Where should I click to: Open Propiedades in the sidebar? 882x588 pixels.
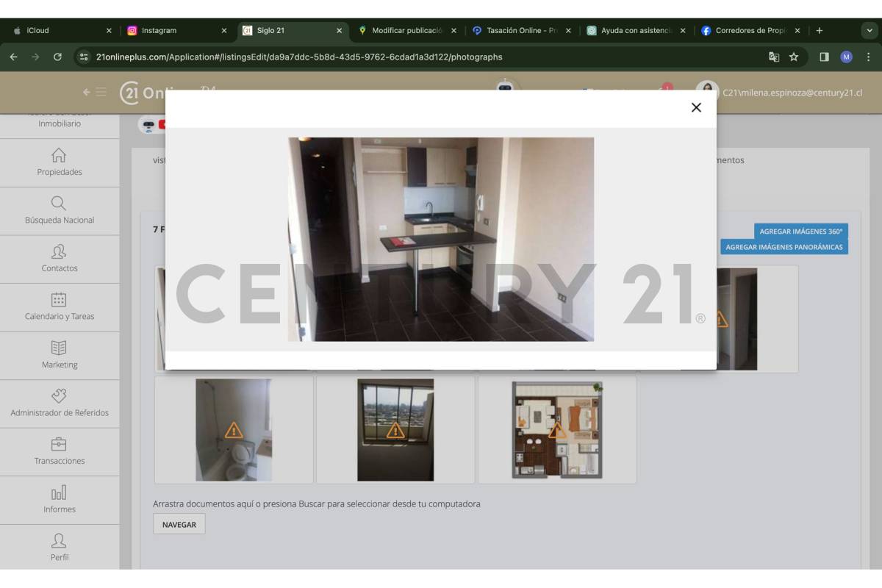tap(60, 162)
